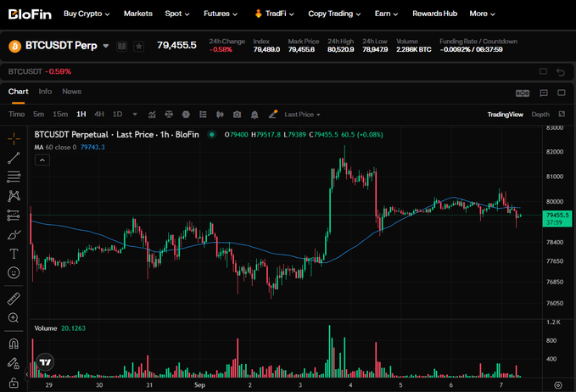Screen dimensions: 576x392
Task: Select the 5m timeframe
Action: (38, 115)
